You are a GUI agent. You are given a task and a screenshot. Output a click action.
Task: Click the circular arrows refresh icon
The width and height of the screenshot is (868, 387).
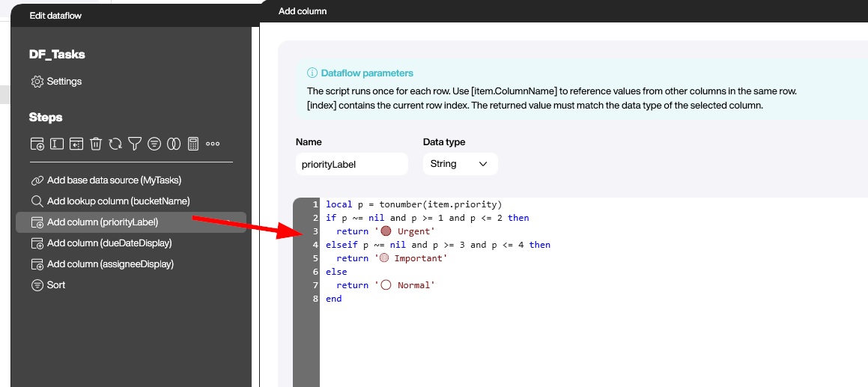coord(115,144)
